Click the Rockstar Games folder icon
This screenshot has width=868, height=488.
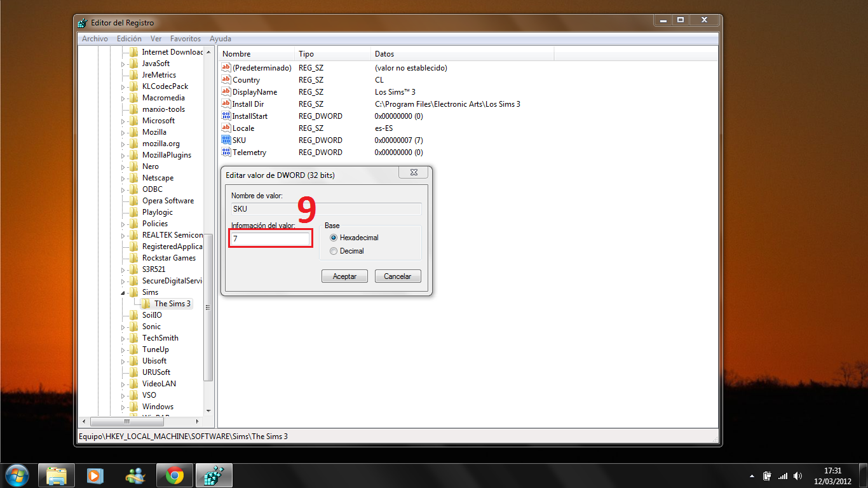(x=133, y=258)
